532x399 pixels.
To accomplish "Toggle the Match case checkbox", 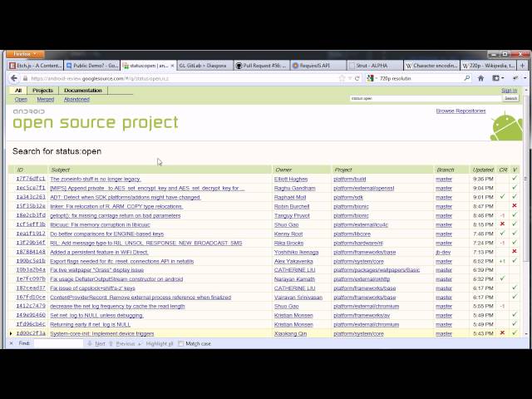I will (x=181, y=343).
